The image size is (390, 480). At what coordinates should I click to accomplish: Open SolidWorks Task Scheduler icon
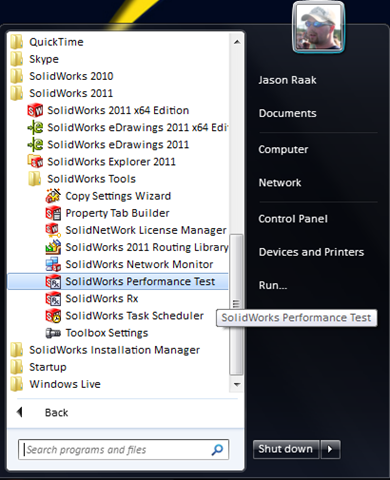click(53, 316)
